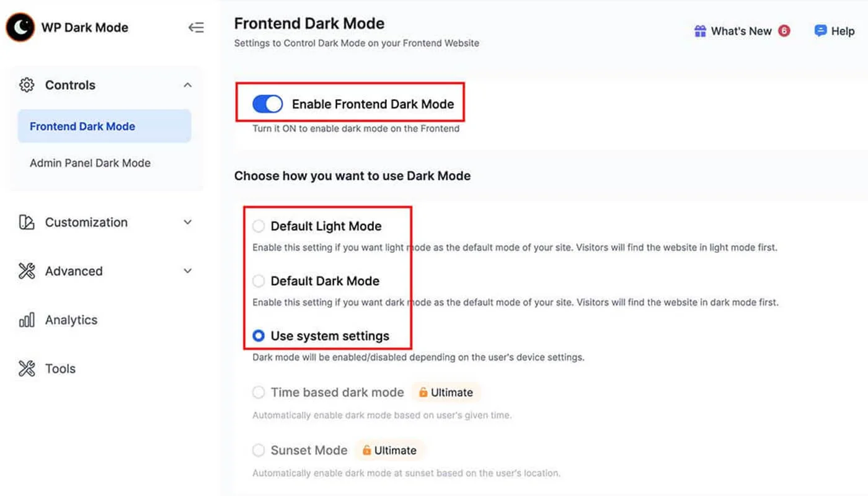This screenshot has height=496, width=868.
Task: Select the Advanced tools icon
Action: pyautogui.click(x=26, y=271)
